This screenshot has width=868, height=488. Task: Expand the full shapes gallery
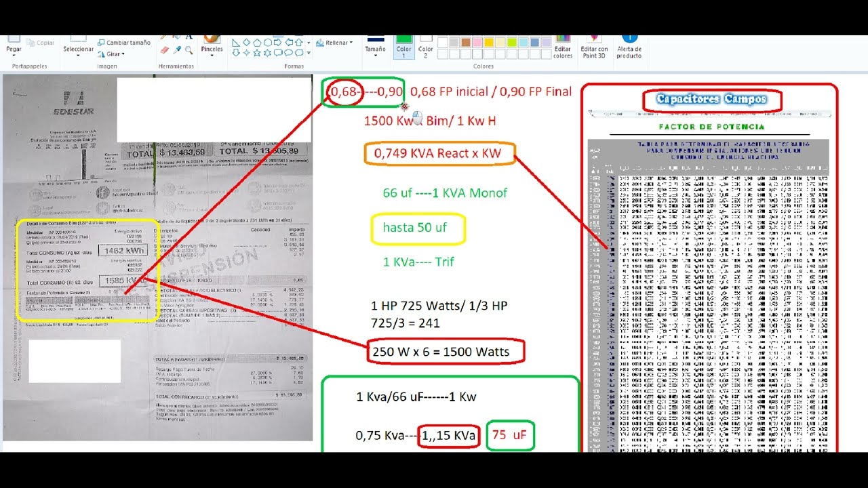[309, 52]
